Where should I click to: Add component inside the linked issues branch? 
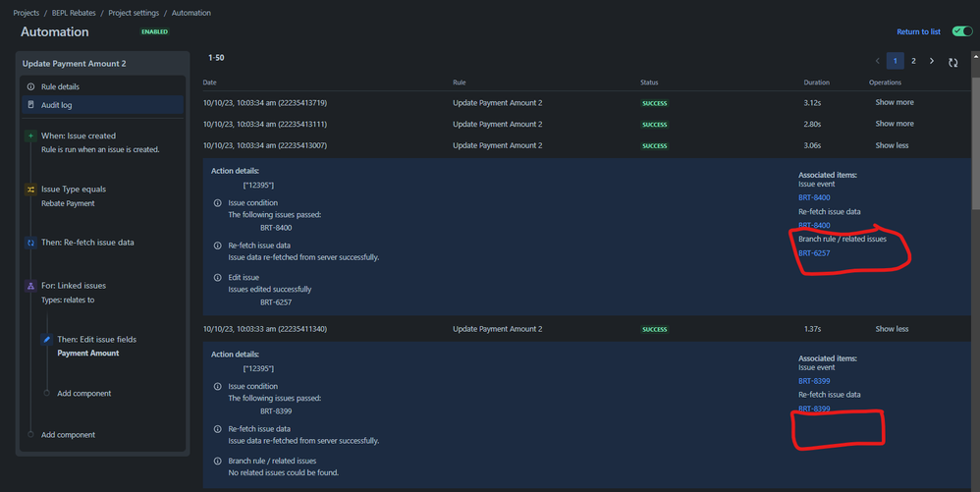(83, 393)
